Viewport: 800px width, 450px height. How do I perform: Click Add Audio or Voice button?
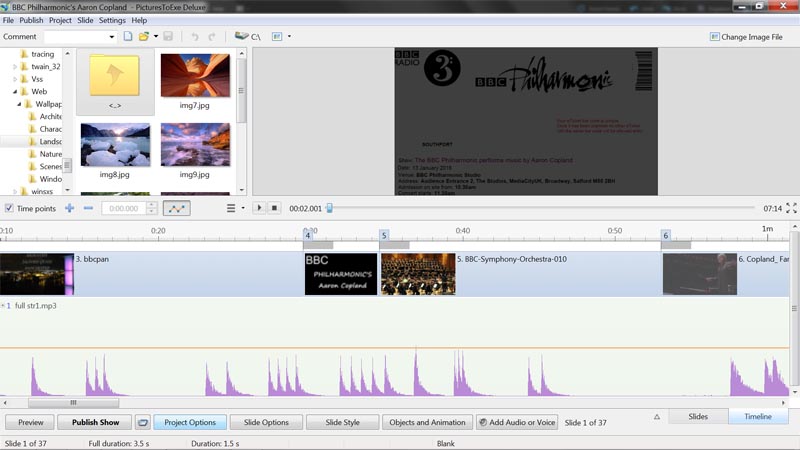[x=517, y=422]
